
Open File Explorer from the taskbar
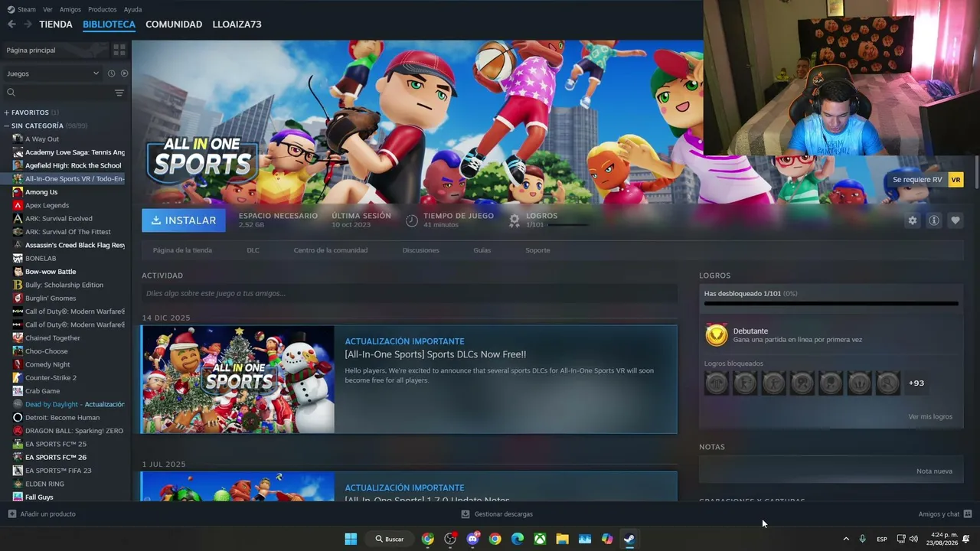[x=562, y=539]
